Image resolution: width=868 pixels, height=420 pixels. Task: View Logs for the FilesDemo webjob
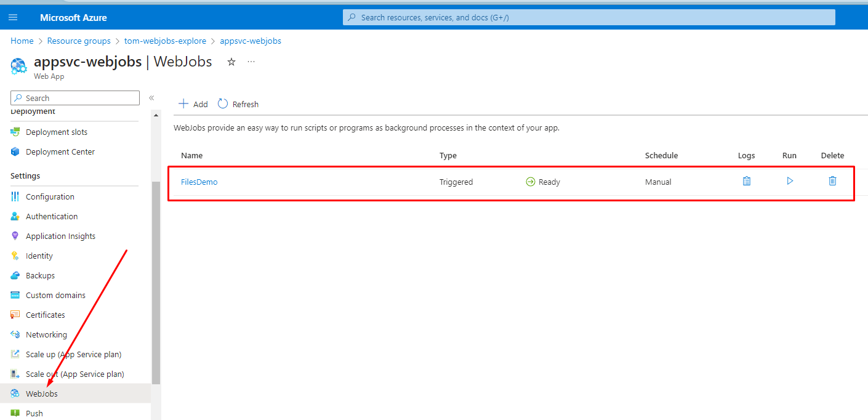[x=746, y=181]
